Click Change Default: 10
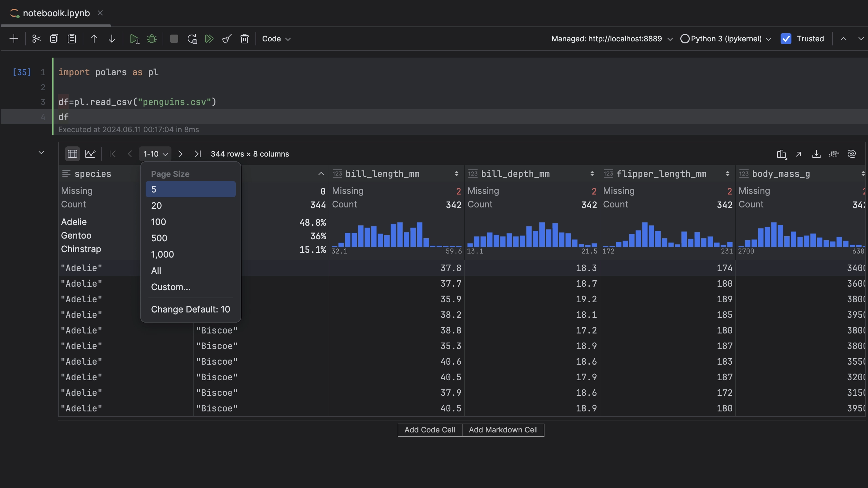 click(191, 309)
